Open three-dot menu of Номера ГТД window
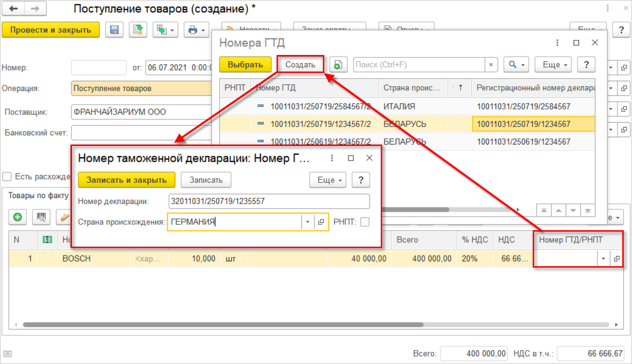This screenshot has width=632, height=364. [x=557, y=43]
